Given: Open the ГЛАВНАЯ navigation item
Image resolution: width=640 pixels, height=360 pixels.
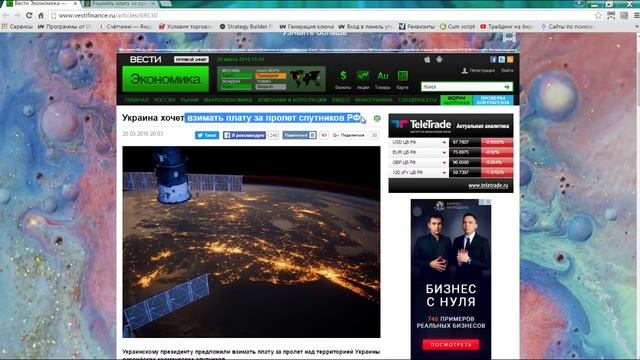Looking at the screenshot, I should click(136, 100).
